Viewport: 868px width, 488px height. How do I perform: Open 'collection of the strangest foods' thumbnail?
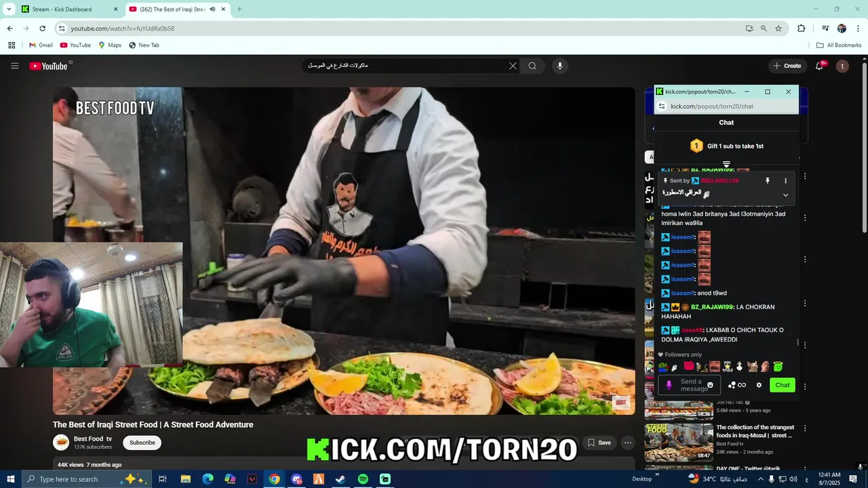click(678, 442)
